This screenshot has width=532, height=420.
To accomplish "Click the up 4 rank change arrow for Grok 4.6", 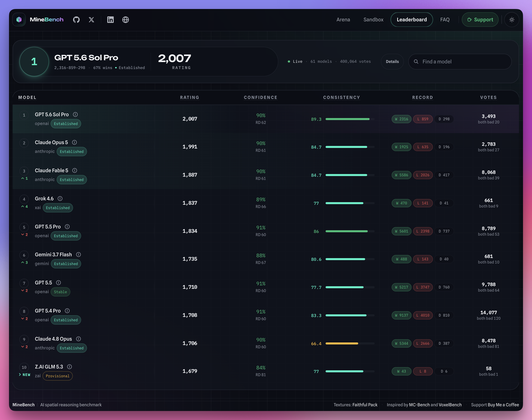I will click(x=24, y=207).
